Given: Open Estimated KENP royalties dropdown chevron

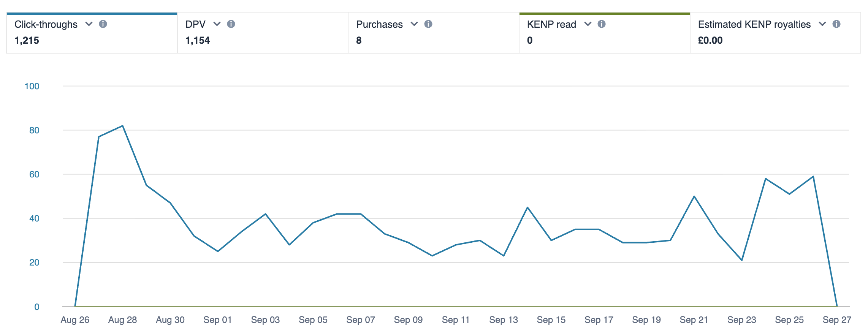Looking at the screenshot, I should pos(822,24).
